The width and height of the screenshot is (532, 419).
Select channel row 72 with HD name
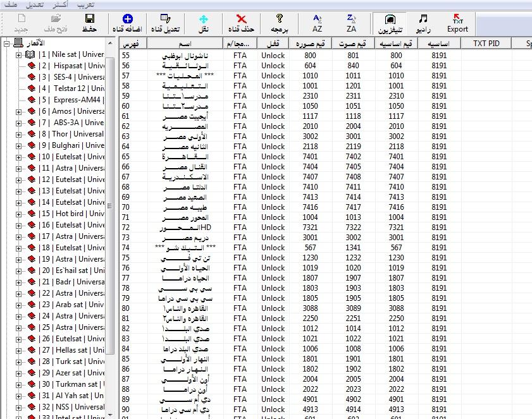coord(325,227)
